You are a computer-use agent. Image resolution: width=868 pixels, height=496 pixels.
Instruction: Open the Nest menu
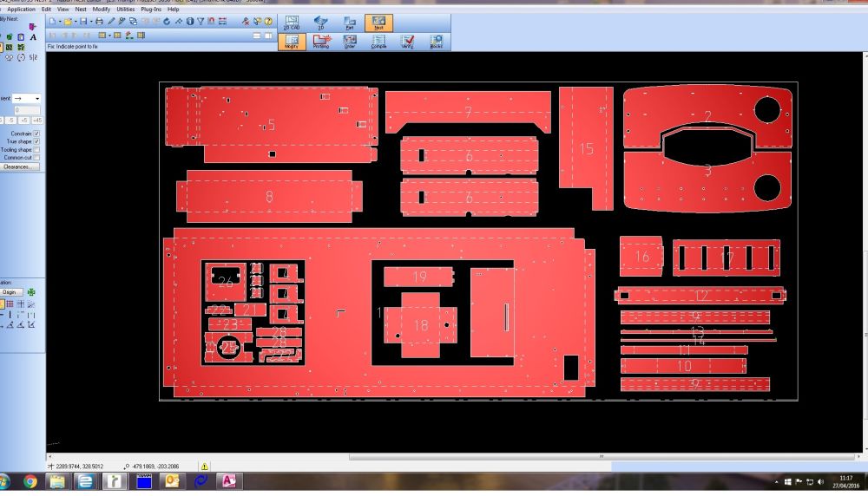tap(81, 9)
